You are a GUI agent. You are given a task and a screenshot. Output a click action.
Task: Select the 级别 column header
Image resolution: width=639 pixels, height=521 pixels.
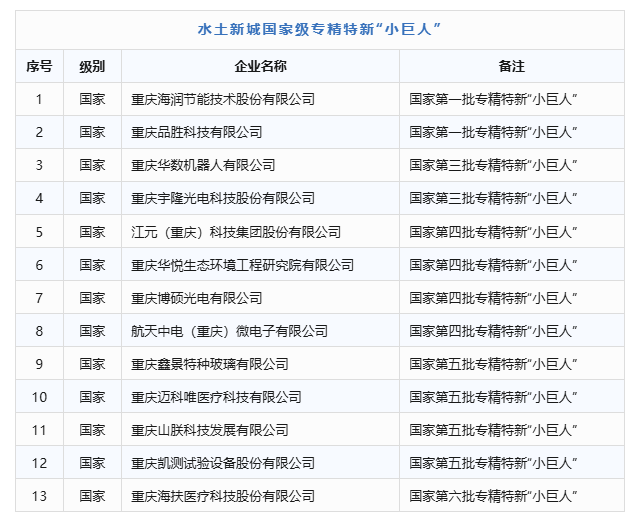click(x=92, y=66)
